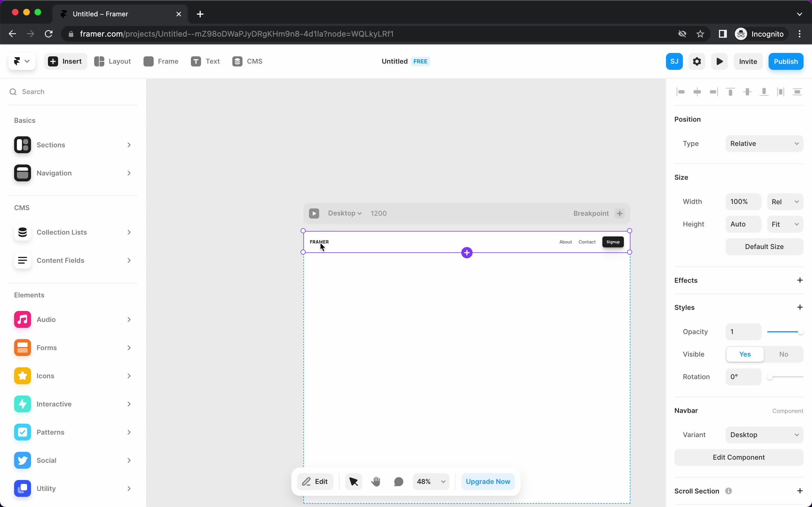
Task: Click the Default Size button
Action: [x=764, y=246]
